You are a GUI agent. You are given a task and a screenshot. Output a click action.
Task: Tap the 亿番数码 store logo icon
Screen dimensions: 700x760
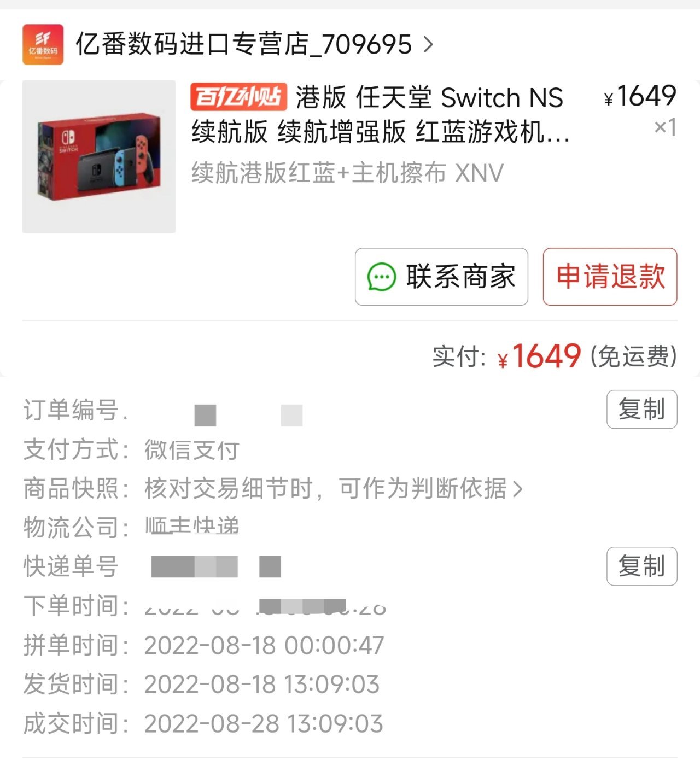coord(43,44)
